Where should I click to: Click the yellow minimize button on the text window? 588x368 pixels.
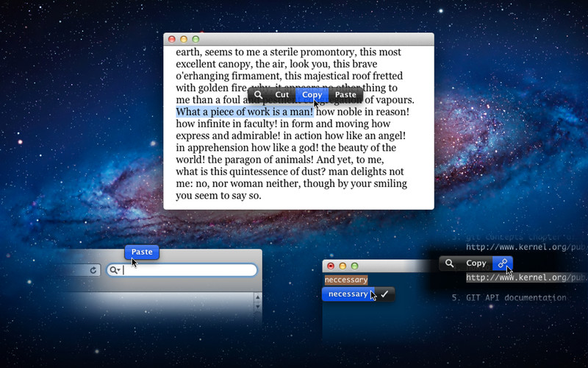click(184, 39)
